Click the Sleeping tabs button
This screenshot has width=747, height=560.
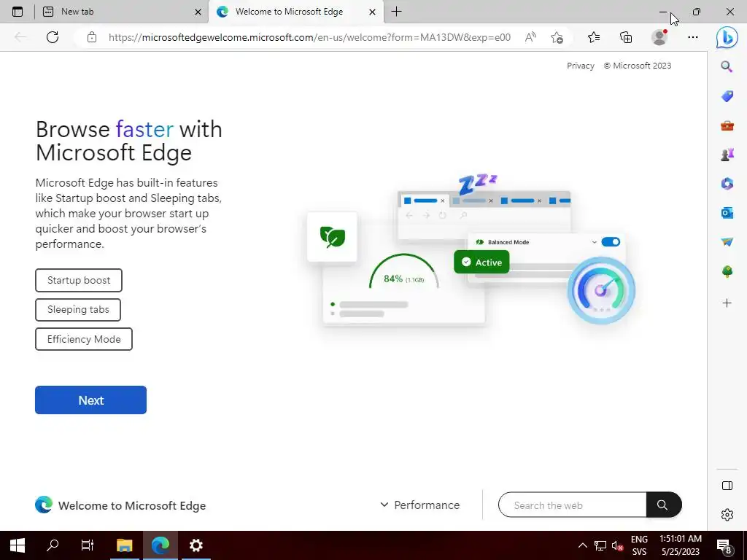78,309
